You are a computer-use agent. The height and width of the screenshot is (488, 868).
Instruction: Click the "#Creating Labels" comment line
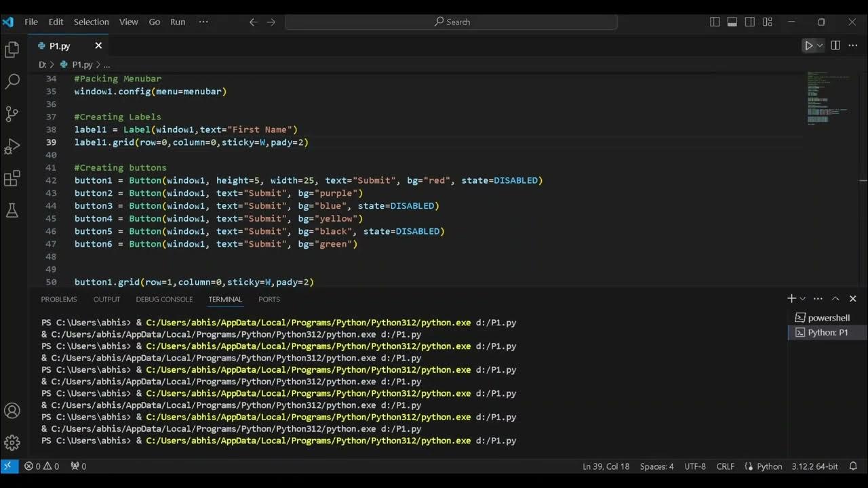click(x=118, y=117)
